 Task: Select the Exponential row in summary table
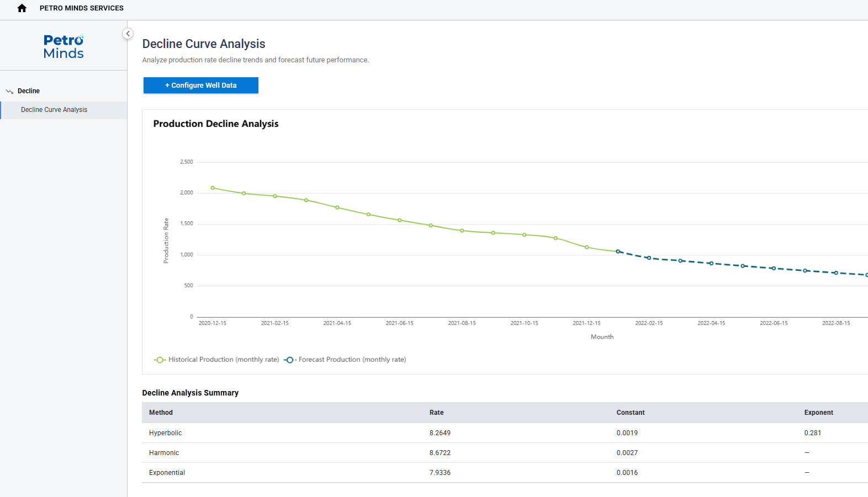167,473
